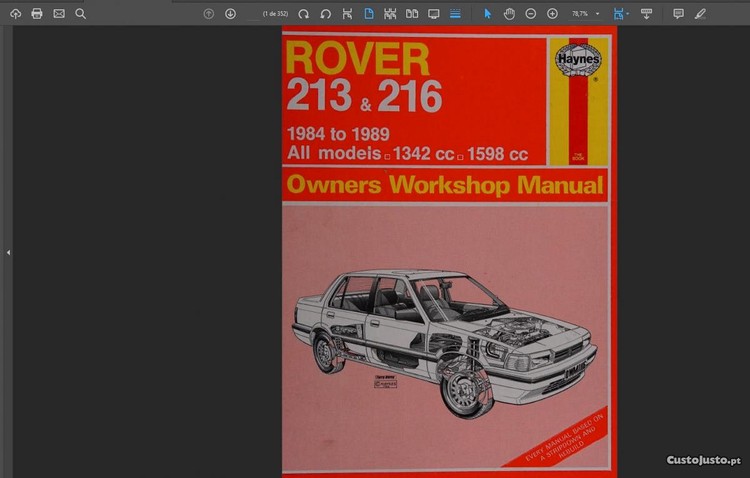Toggle two-page view mode
Viewport: 750px width, 478px height.
click(x=412, y=14)
